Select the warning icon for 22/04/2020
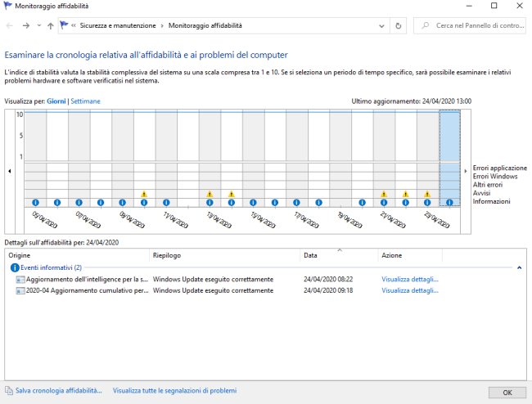 405,194
